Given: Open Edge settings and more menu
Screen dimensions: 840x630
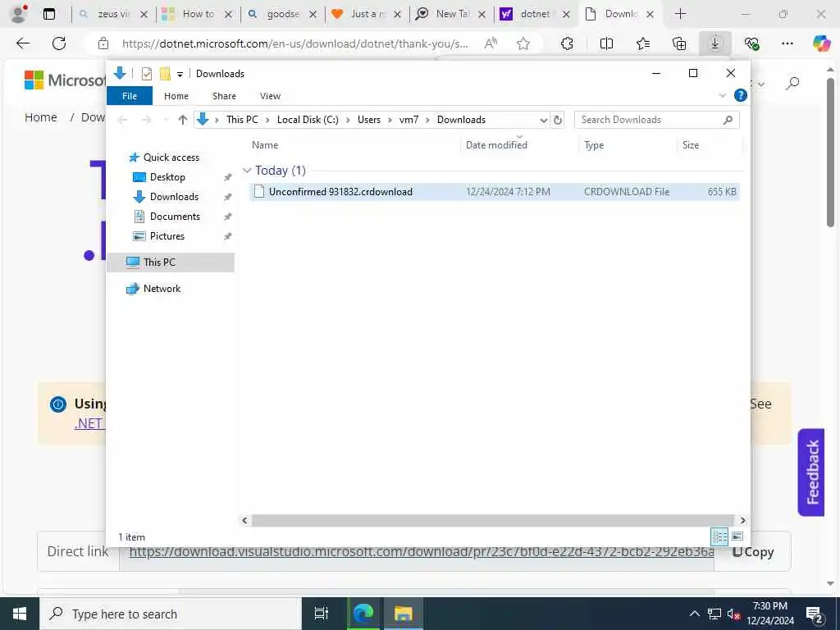Looking at the screenshot, I should pyautogui.click(x=787, y=43).
